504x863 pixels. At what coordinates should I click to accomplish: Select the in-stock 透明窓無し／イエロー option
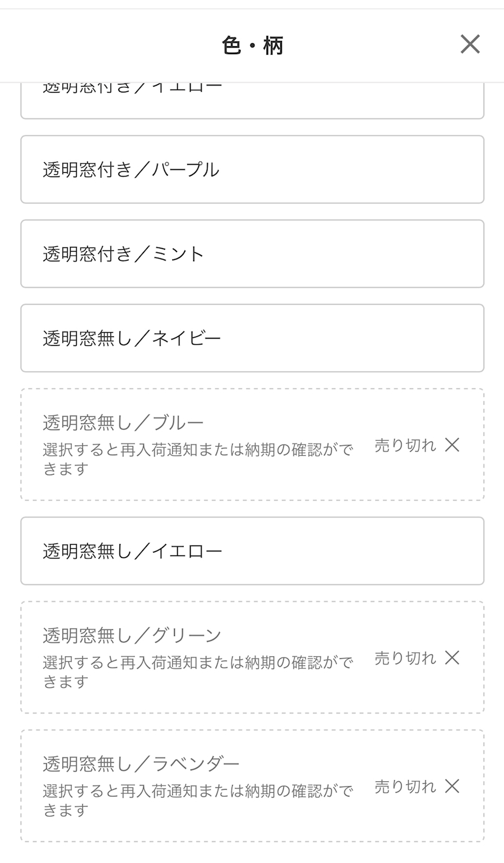click(x=252, y=551)
